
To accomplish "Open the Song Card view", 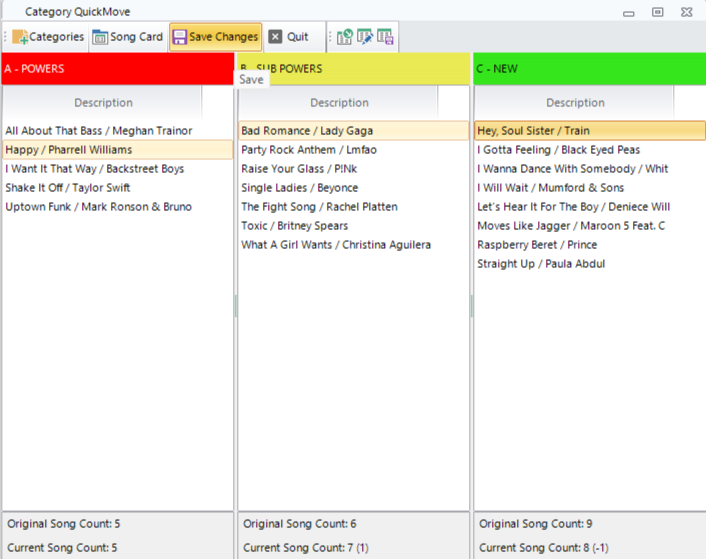I will [x=127, y=37].
